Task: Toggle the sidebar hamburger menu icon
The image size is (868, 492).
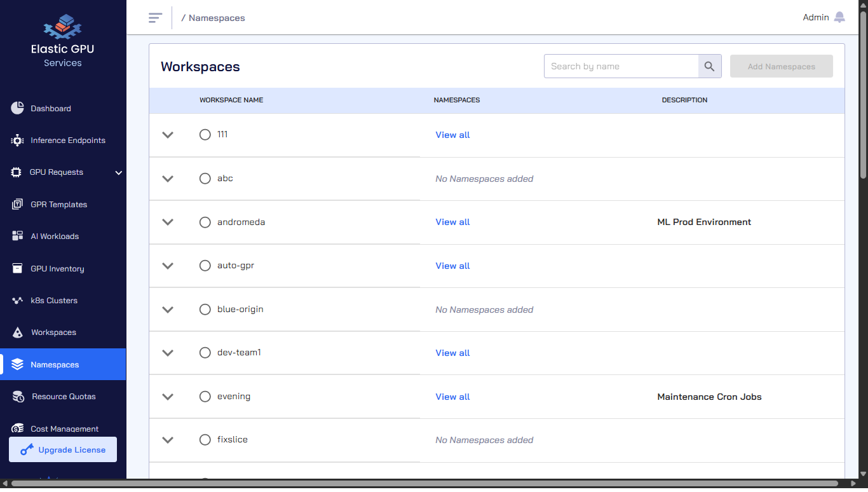Action: click(155, 18)
